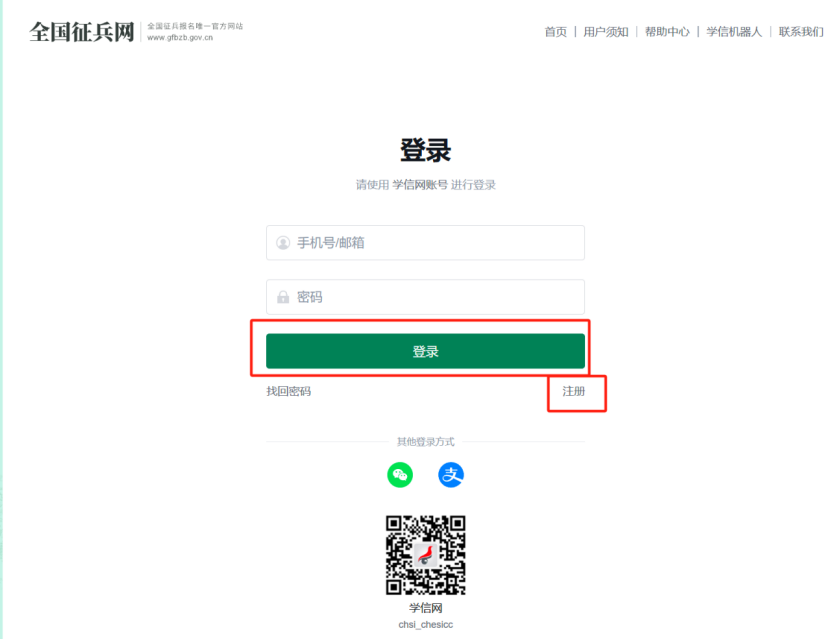This screenshot has height=639, width=831.
Task: Open 用户须知 in top navigation
Action: (606, 32)
